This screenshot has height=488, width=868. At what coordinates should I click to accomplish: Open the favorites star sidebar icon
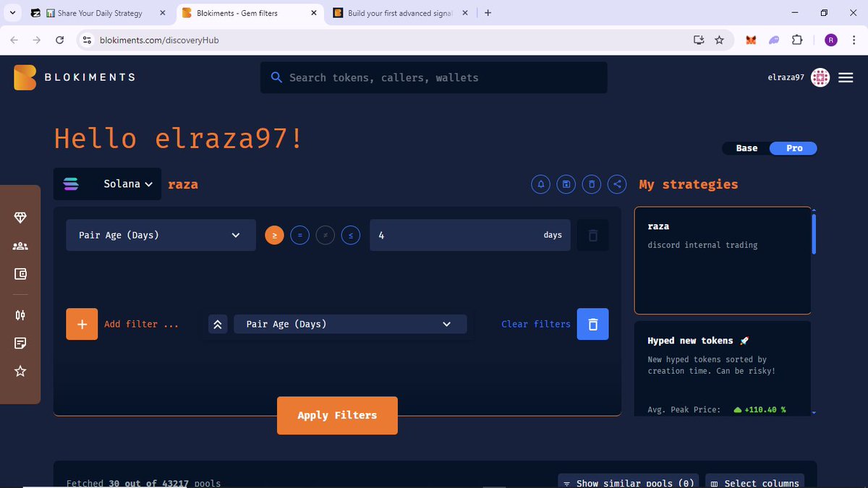[x=20, y=371]
